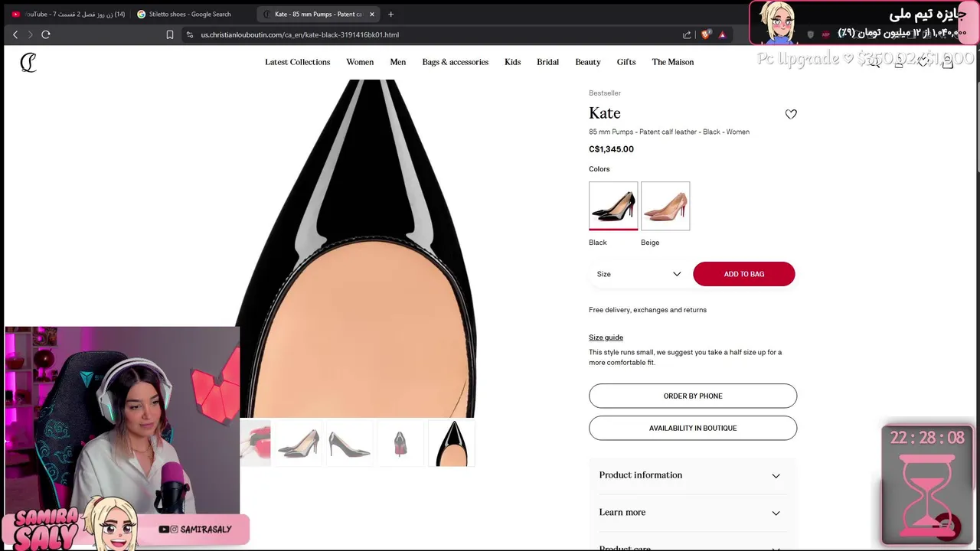Viewport: 980px width, 551px height.
Task: Open the Brave Shields lion icon
Action: point(706,34)
